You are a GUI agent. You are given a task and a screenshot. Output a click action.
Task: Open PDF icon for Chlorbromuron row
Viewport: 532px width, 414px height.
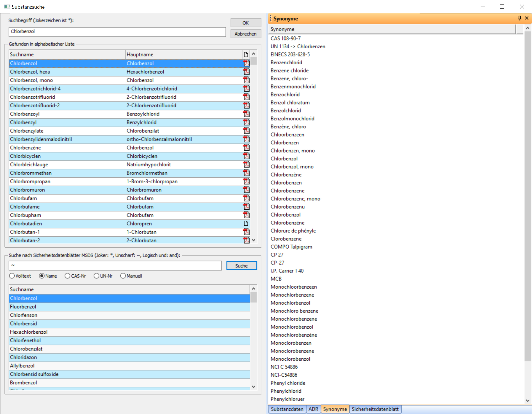point(246,190)
